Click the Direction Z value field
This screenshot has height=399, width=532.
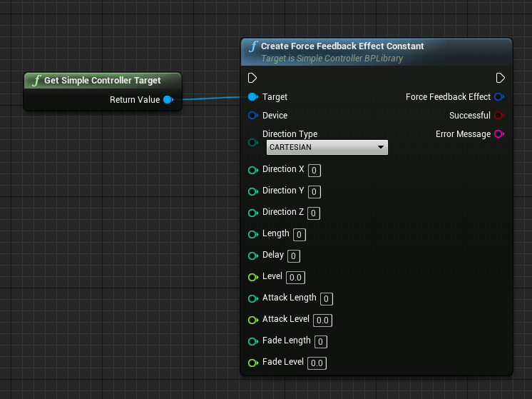314,213
